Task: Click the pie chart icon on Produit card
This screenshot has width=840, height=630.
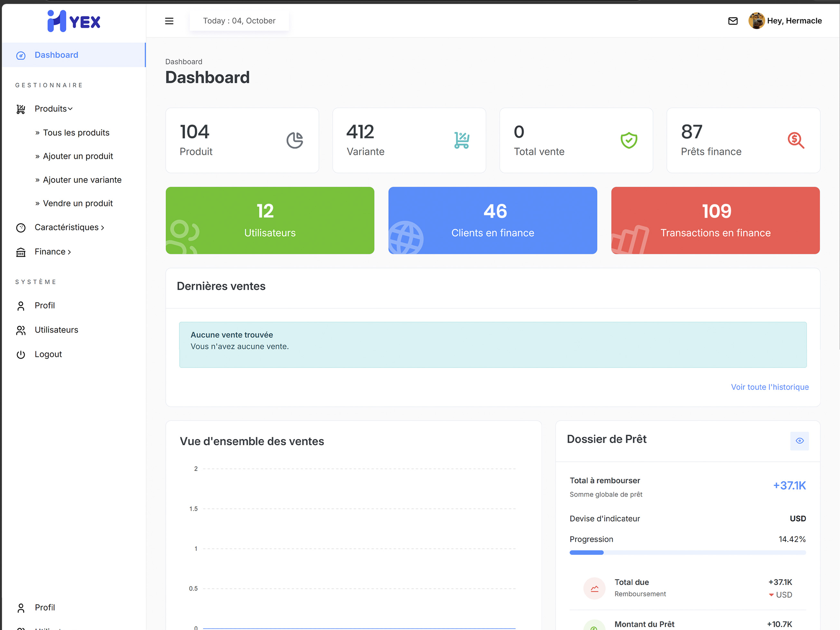Action: 295,140
